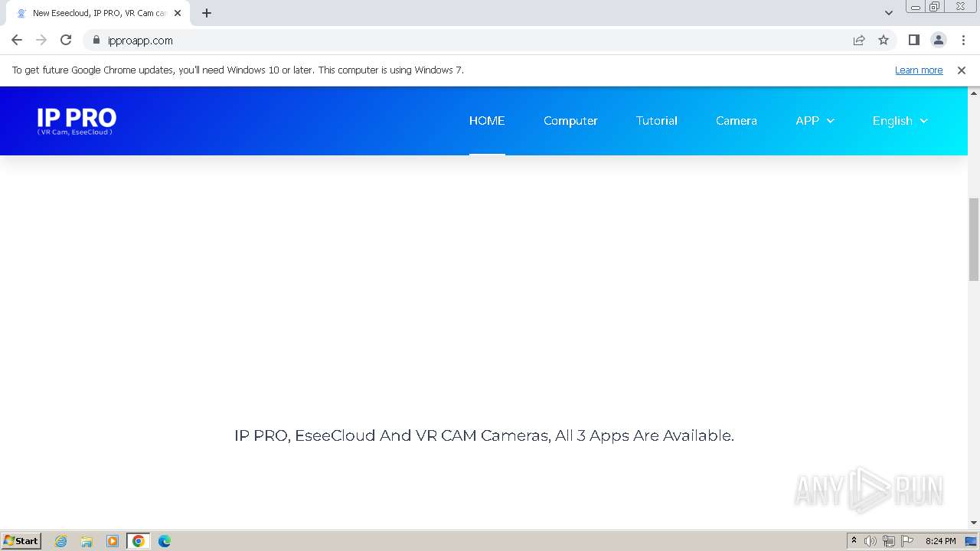This screenshot has height=551, width=980.
Task: View site information via the padlock icon
Action: 96,40
